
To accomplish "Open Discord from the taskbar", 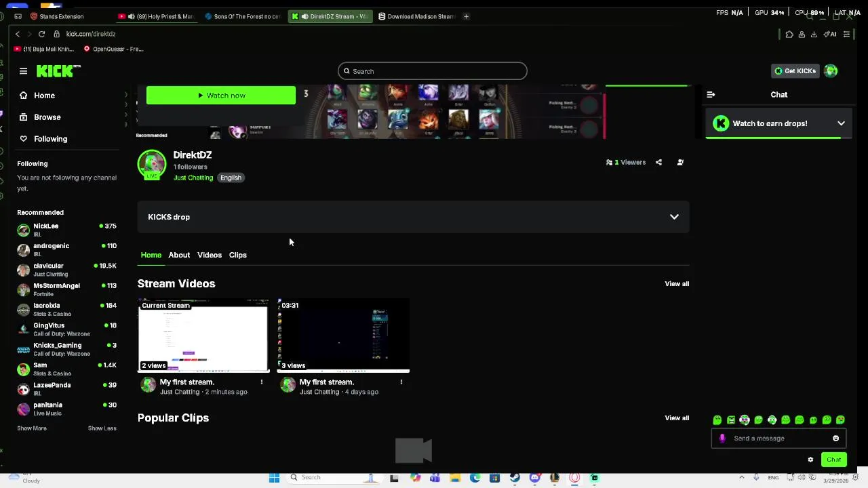I will [x=534, y=478].
